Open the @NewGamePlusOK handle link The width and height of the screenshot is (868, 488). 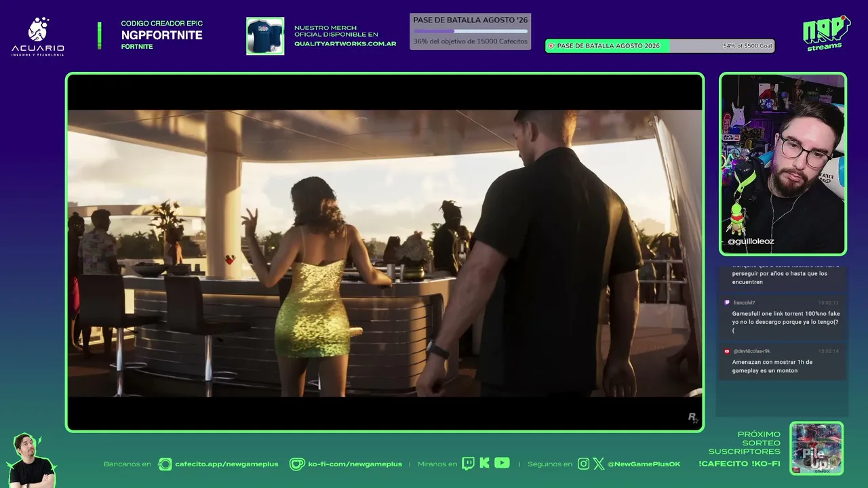pos(644,464)
